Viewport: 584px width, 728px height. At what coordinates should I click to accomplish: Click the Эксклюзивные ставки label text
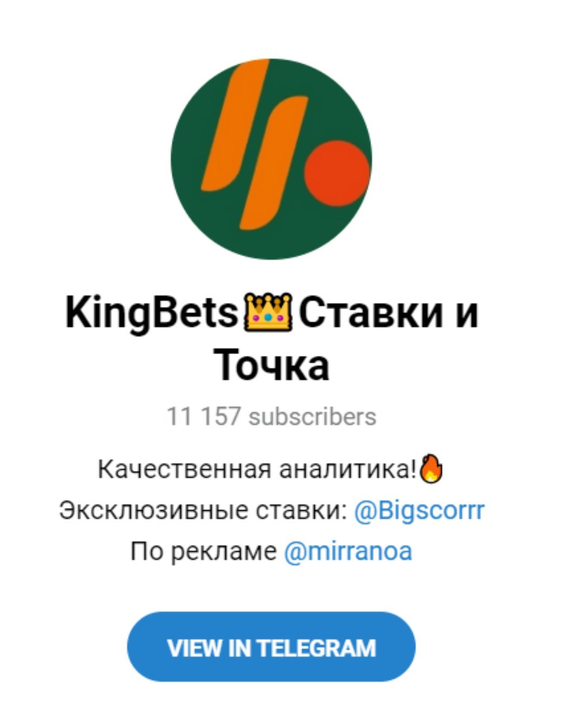coord(203,510)
